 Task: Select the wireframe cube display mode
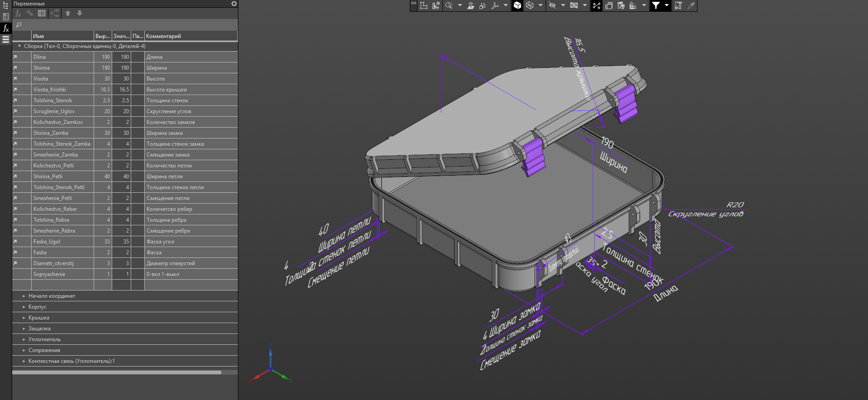point(530,5)
